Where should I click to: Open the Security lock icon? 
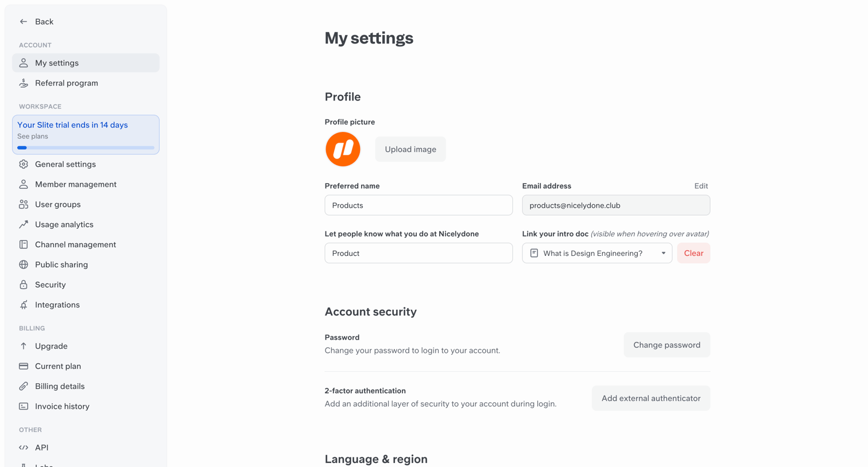(24, 285)
